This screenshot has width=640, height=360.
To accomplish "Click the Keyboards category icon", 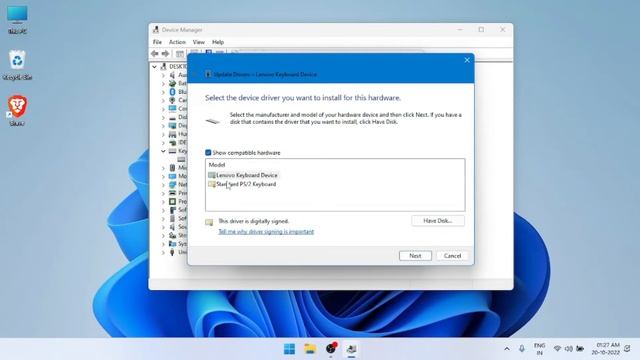I will click(x=172, y=151).
